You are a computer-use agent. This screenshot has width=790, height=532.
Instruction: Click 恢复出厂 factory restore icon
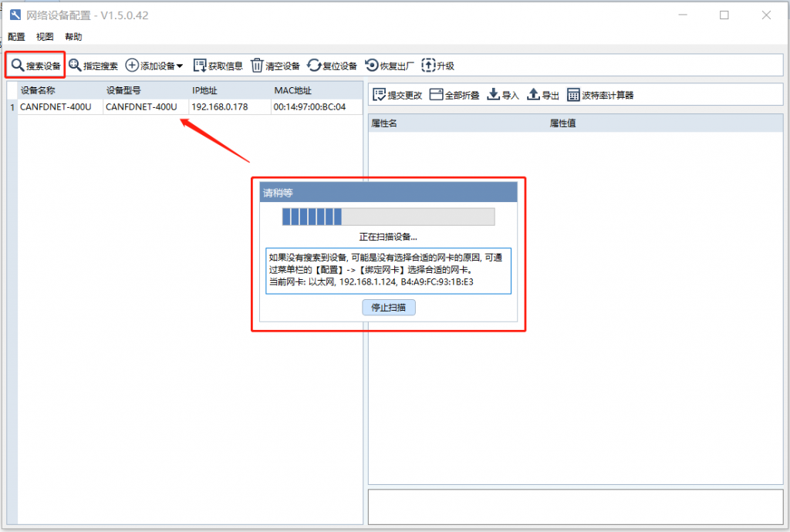point(372,66)
